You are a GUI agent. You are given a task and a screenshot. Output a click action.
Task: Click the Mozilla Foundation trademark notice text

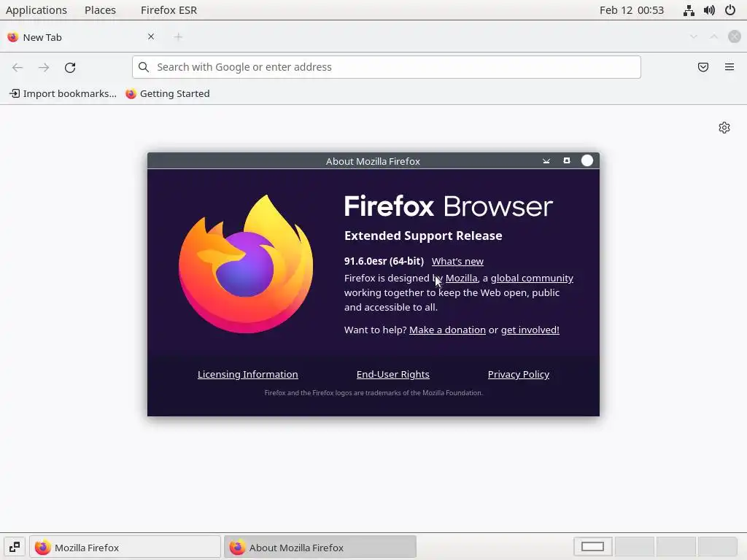pos(373,393)
